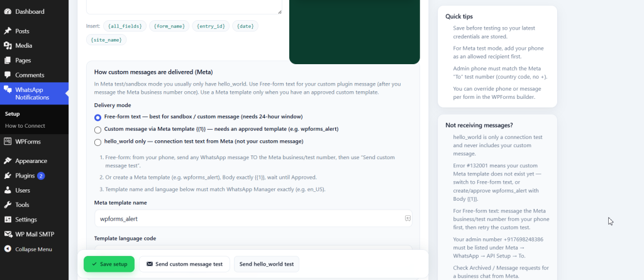The height and width of the screenshot is (280, 644).
Task: Open Appearance menu item
Action: click(34, 160)
